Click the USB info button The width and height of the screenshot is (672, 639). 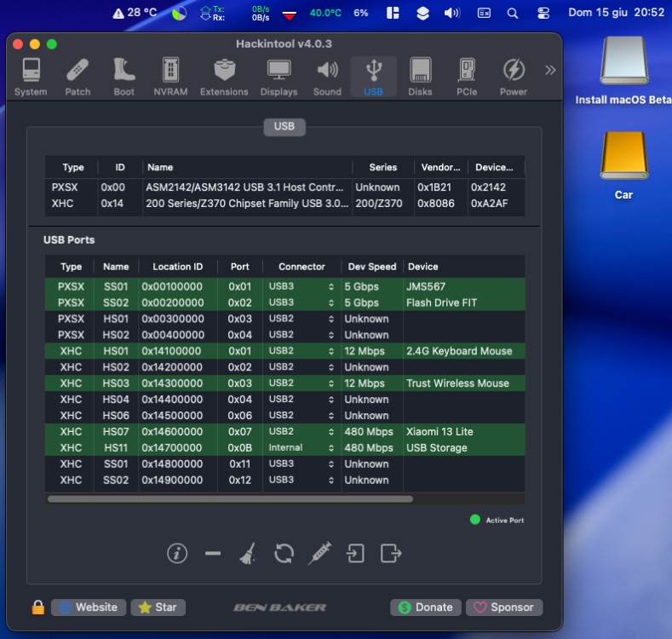point(177,553)
